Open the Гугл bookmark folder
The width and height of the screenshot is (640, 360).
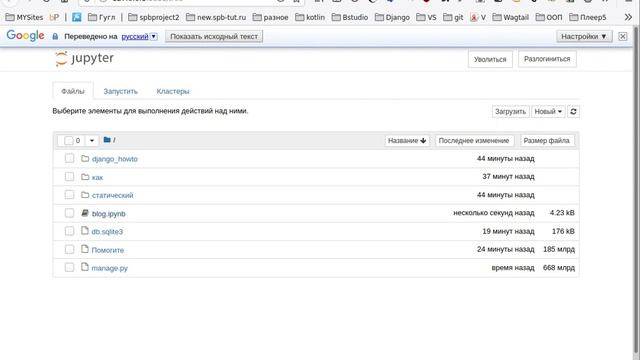click(102, 17)
